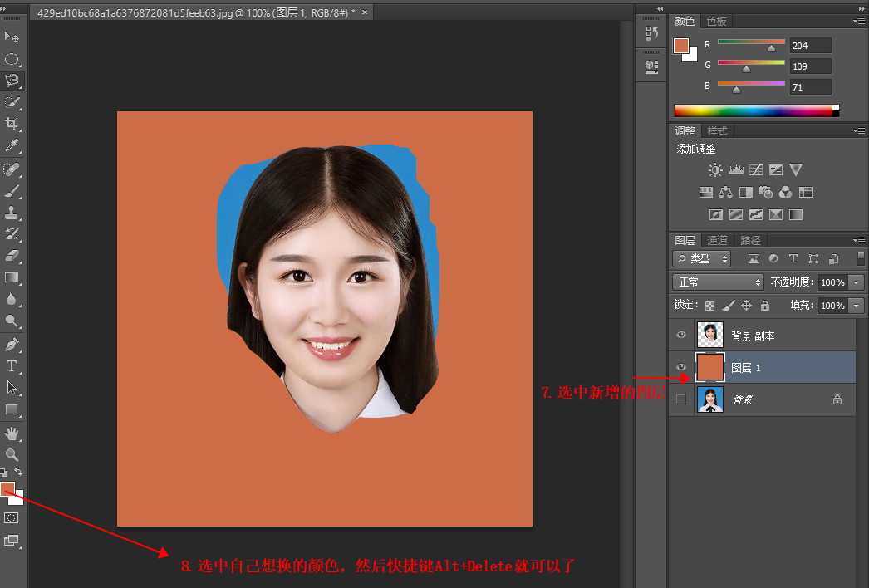Click the toolbar foreground color swatch
The image size is (869, 588).
(x=7, y=488)
